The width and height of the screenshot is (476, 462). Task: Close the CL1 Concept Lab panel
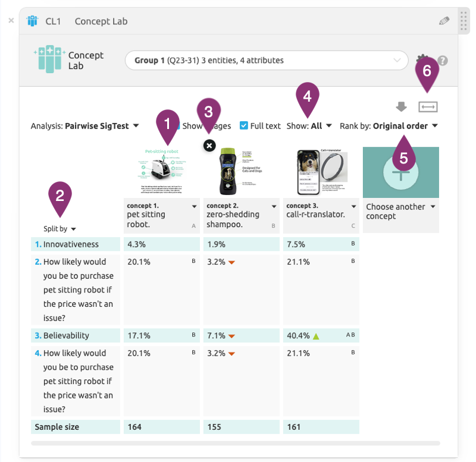tap(11, 21)
